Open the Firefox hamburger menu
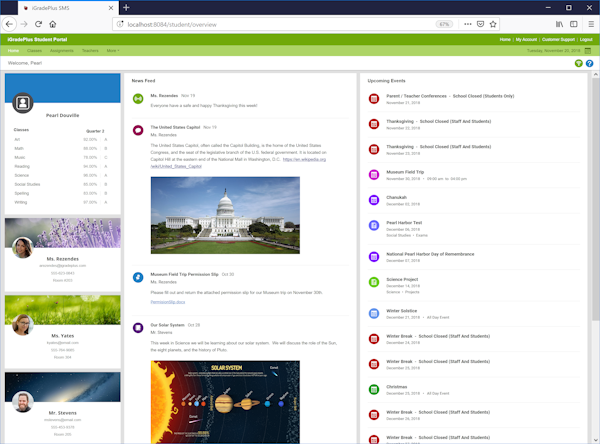 [x=588, y=23]
